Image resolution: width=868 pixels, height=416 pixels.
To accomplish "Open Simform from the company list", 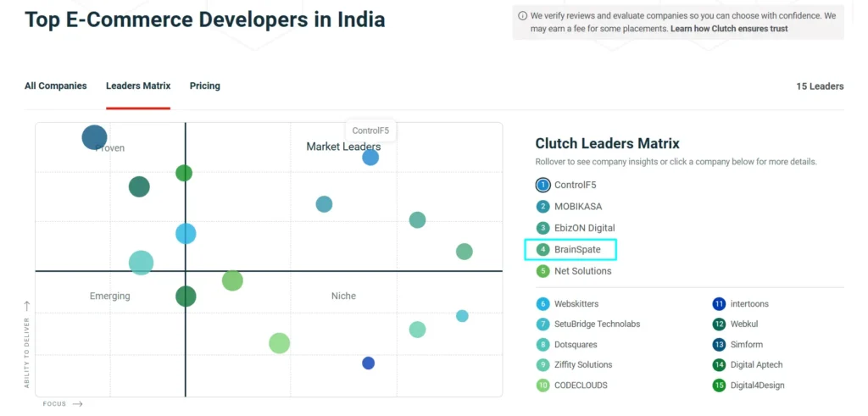I will [738, 345].
